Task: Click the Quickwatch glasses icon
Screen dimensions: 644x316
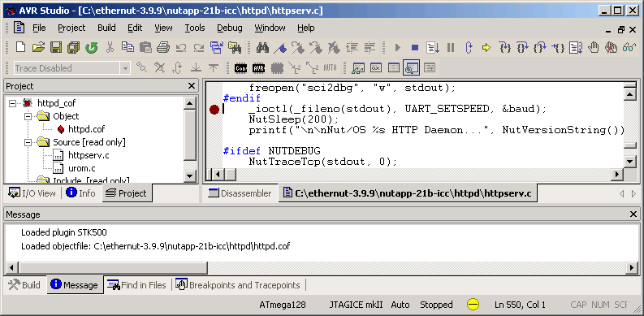Action: point(629,48)
